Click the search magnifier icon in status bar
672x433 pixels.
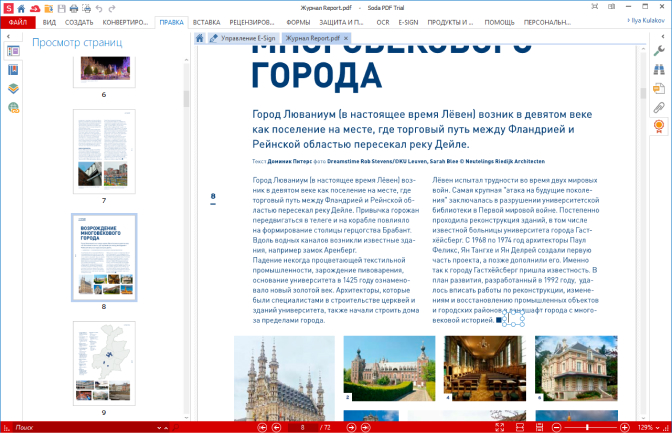[x=175, y=427]
